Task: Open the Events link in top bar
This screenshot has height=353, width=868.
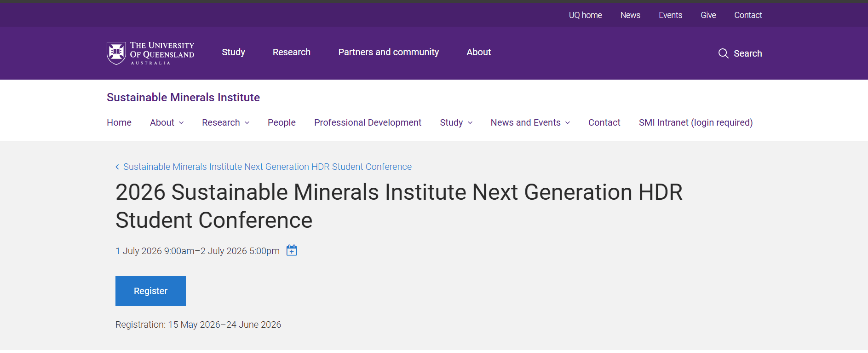Action: point(670,15)
